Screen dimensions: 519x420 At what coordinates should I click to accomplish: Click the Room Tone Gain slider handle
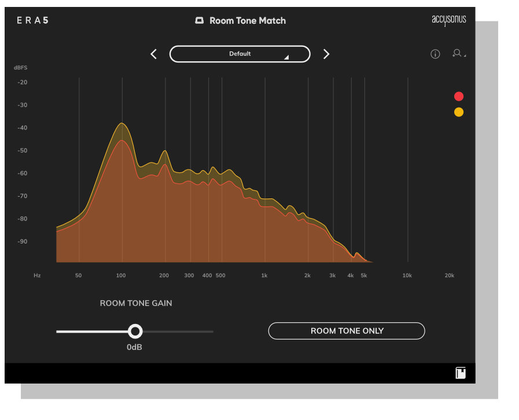pos(135,331)
